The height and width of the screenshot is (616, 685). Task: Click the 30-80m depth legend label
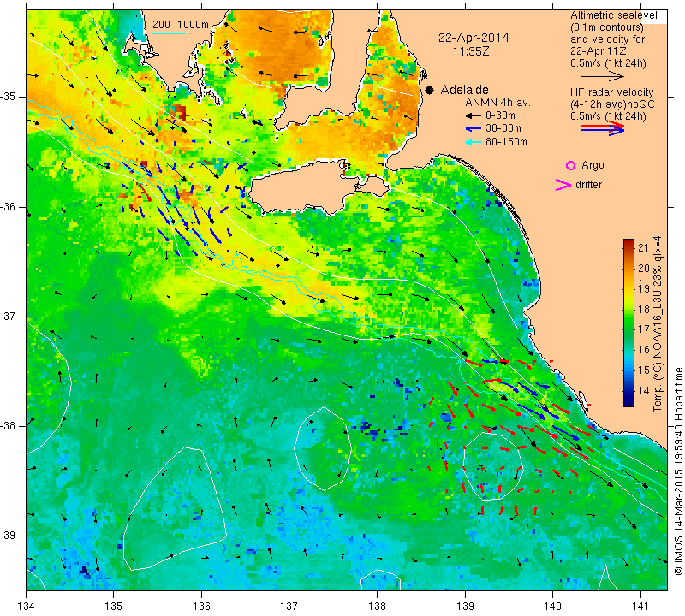(503, 128)
